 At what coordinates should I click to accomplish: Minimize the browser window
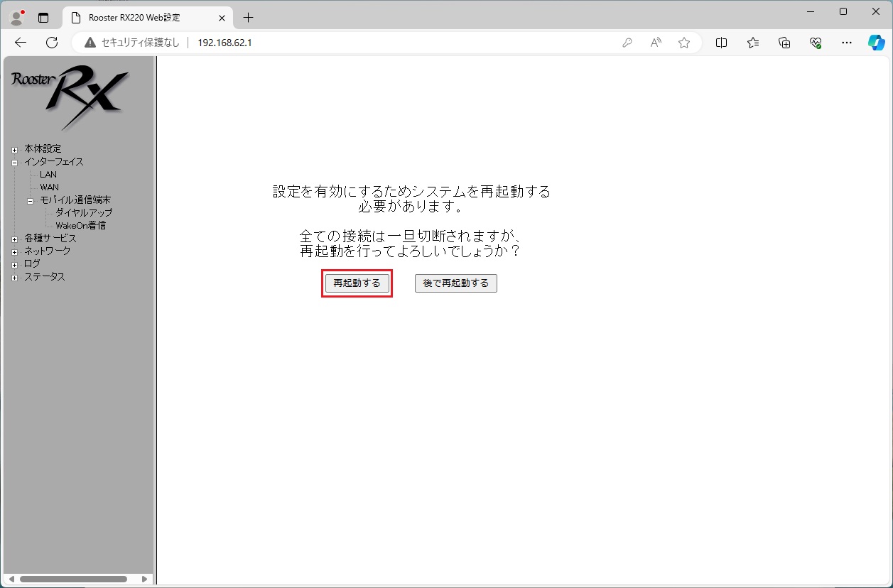pos(810,11)
